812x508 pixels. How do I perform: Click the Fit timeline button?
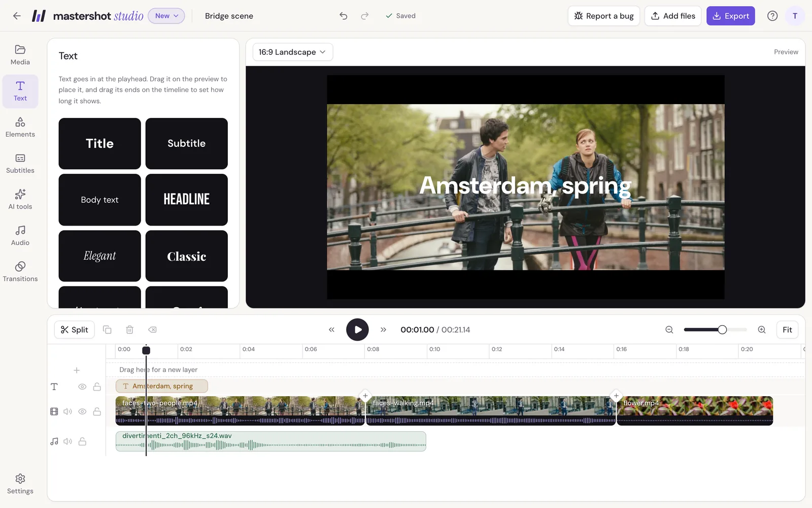tap(787, 330)
